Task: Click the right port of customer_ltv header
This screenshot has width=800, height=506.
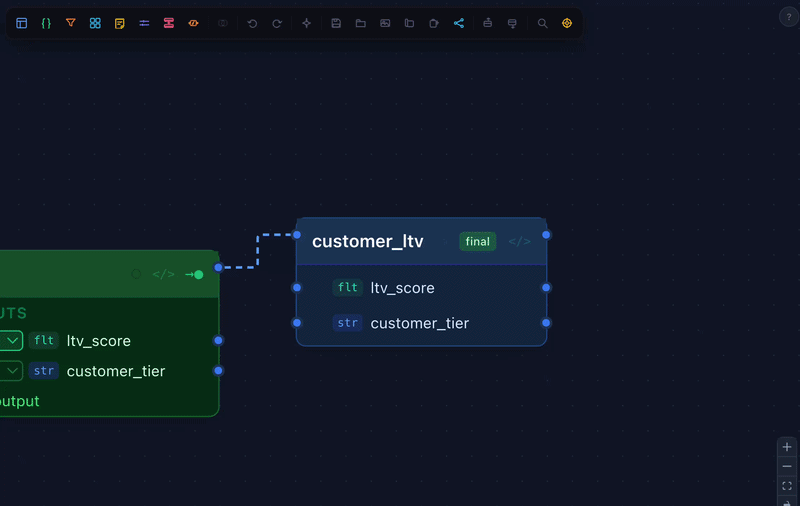Action: coord(546,235)
